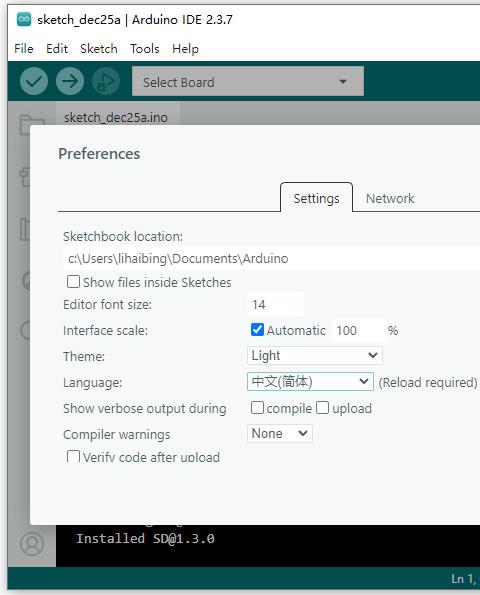Image resolution: width=480 pixels, height=595 pixels.
Task: Open Compiler warnings dropdown set to None
Action: (280, 433)
